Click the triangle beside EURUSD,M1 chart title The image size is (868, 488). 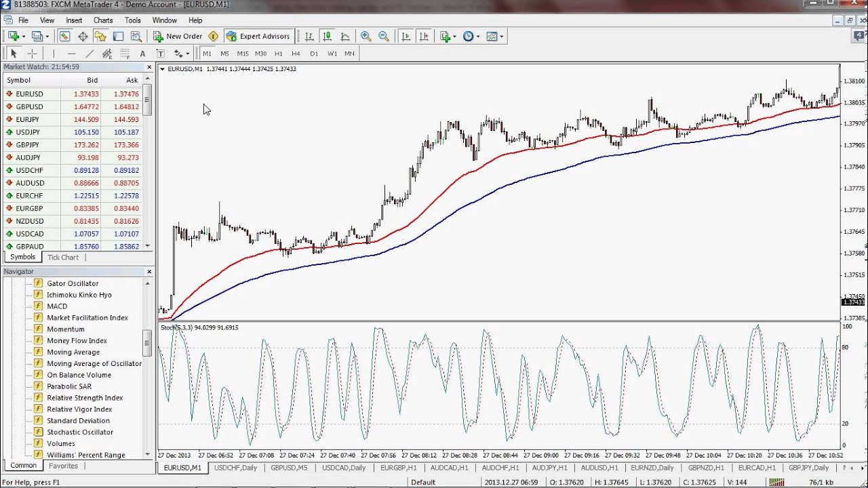pyautogui.click(x=163, y=68)
